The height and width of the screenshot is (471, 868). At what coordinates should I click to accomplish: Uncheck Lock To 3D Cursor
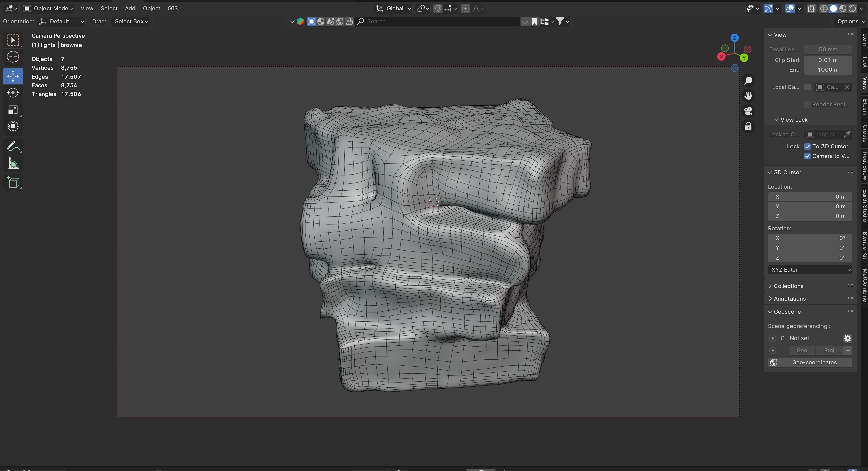[x=807, y=146]
